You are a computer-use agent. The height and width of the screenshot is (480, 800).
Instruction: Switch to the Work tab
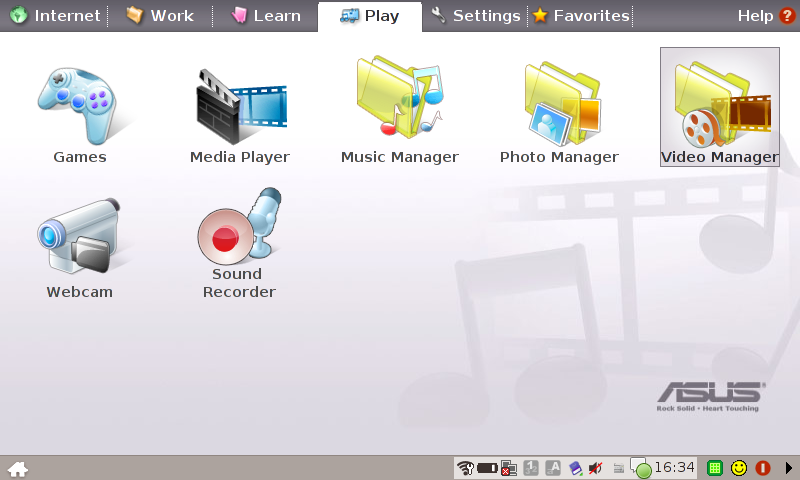(160, 16)
